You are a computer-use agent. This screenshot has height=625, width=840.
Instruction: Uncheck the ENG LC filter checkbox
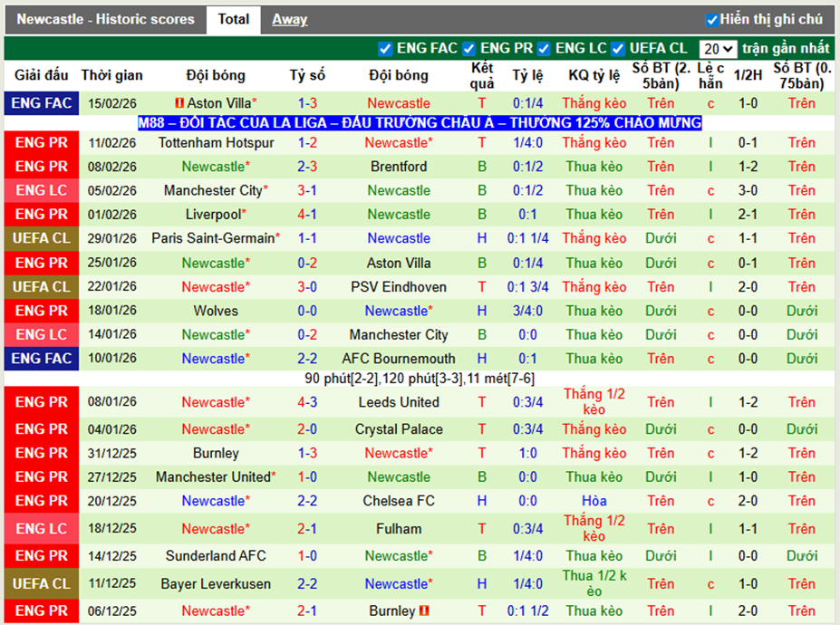pos(544,49)
